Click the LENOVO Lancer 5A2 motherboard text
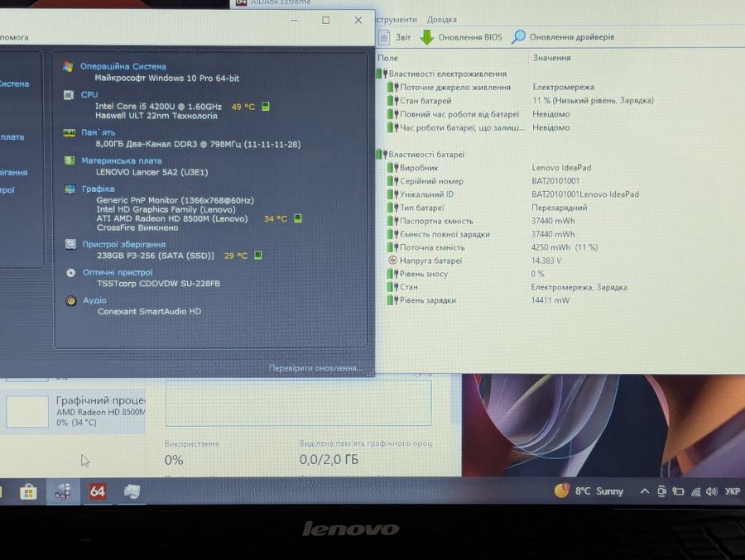 [x=152, y=172]
